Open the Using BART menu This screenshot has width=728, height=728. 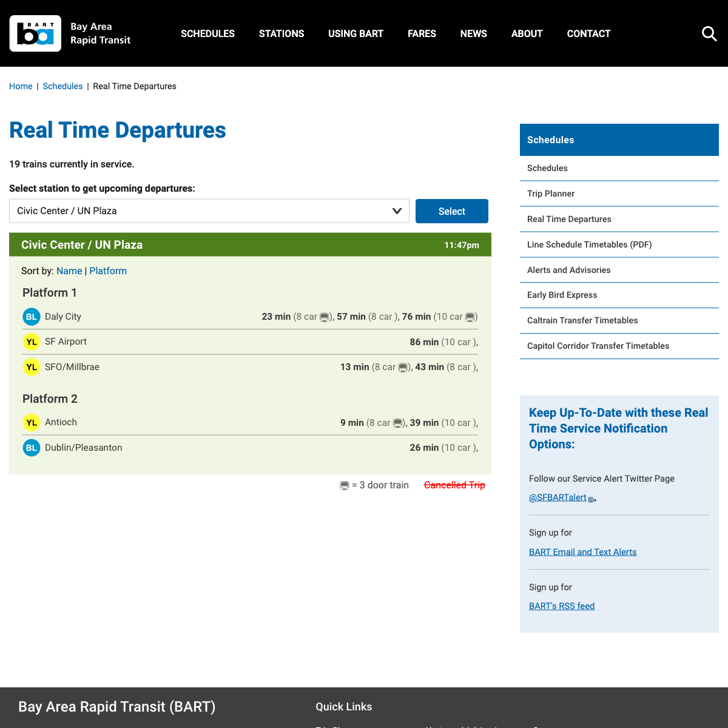(x=356, y=33)
